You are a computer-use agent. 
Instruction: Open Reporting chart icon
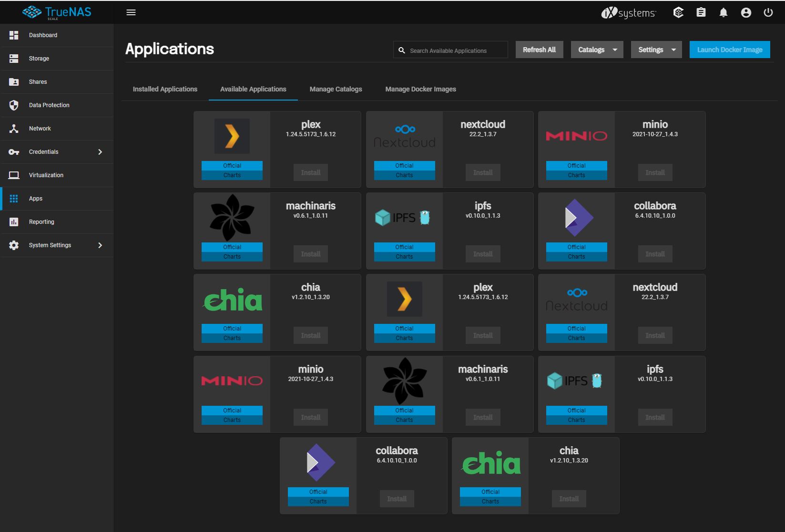click(x=14, y=222)
